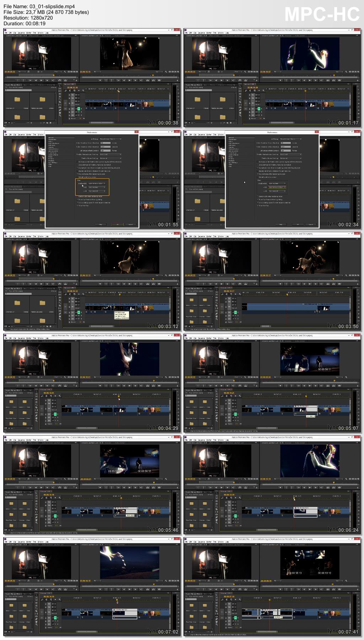The height and width of the screenshot is (640, 364).
Task: Open Timeline Mouse Scrolling dropdown in the 00:01:55 Preferences
Action: 111,158
